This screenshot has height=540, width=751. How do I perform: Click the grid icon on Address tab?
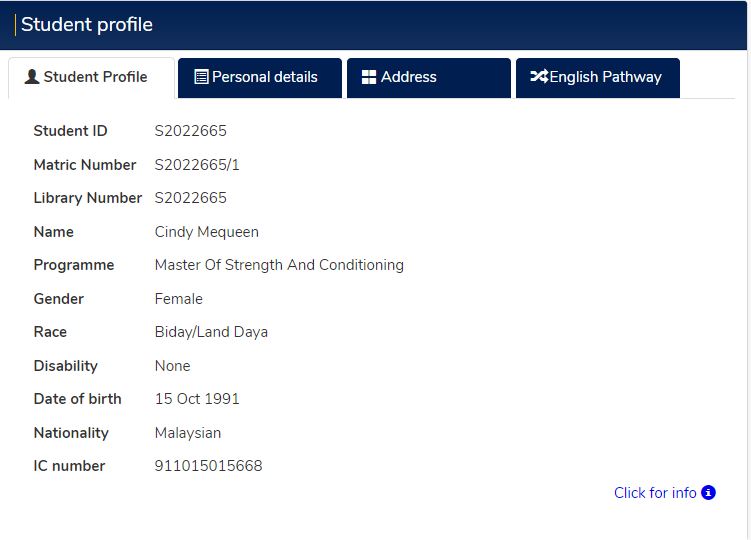tap(369, 77)
